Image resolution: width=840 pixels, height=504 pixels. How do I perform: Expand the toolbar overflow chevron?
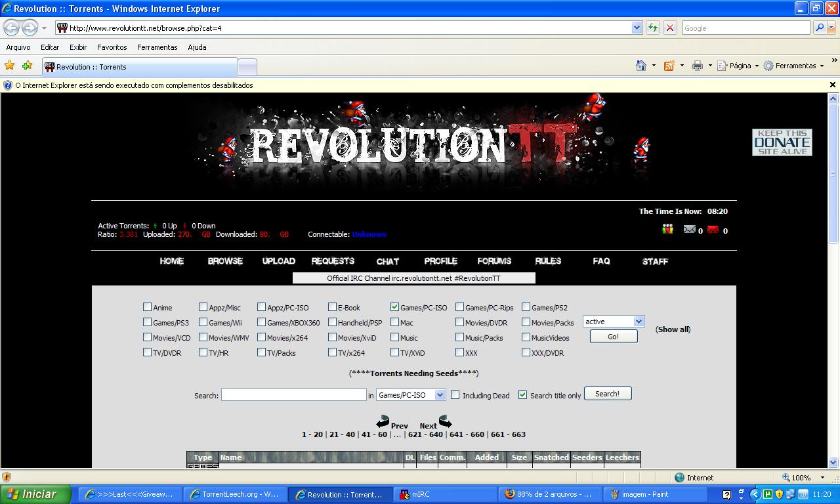tap(834, 60)
